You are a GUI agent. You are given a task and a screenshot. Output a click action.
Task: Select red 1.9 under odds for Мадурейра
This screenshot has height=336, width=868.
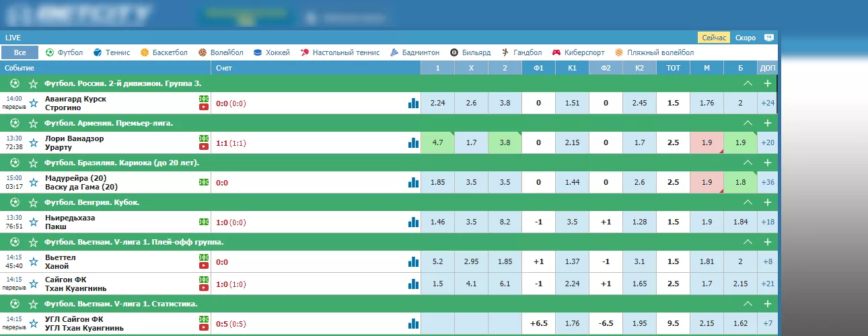(707, 183)
